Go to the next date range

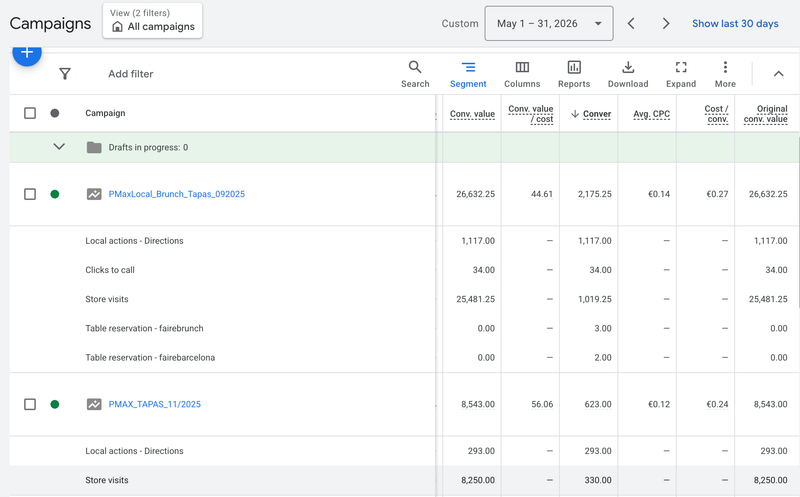click(x=665, y=23)
